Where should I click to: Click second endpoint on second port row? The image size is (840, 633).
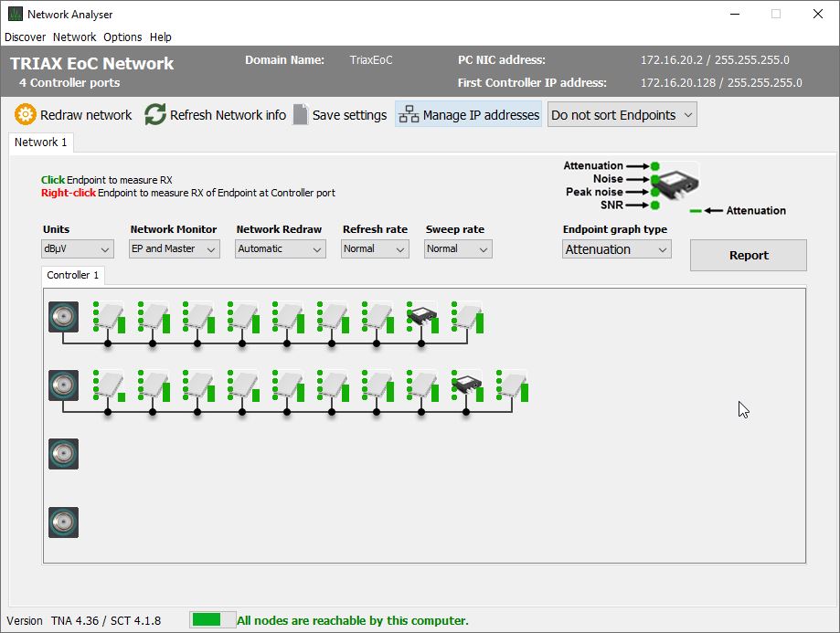pos(154,385)
